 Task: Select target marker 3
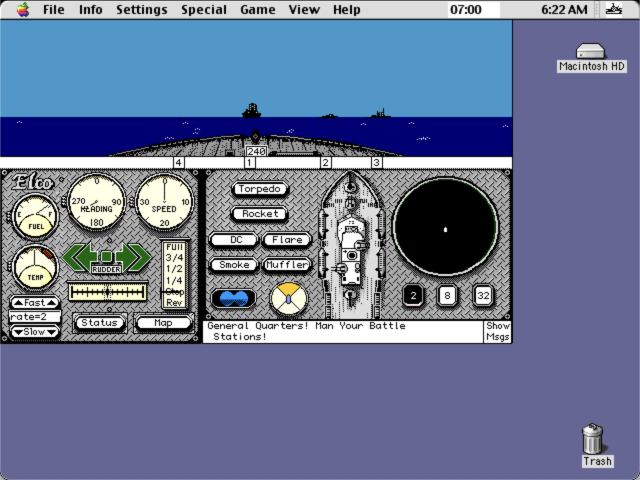tap(376, 162)
